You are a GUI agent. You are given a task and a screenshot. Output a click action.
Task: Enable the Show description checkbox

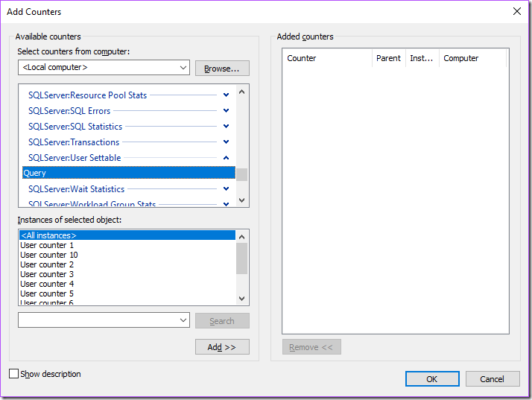pyautogui.click(x=14, y=374)
